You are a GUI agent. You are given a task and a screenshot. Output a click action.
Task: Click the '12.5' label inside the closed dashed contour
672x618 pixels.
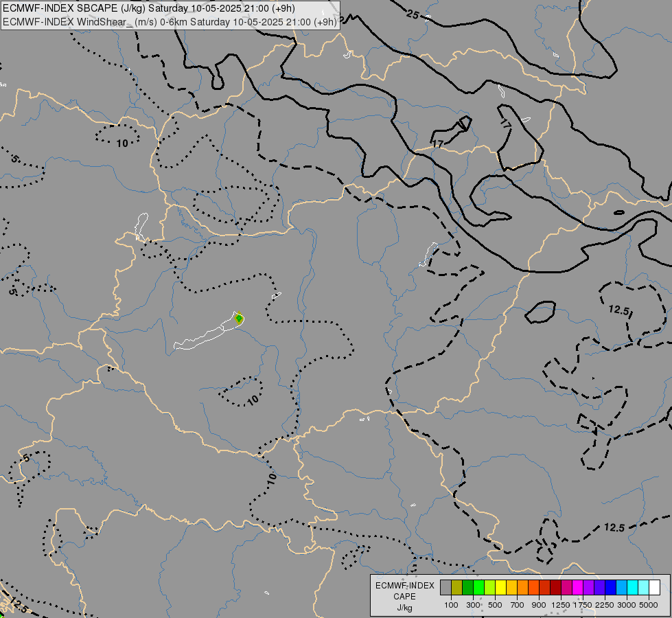pyautogui.click(x=618, y=310)
